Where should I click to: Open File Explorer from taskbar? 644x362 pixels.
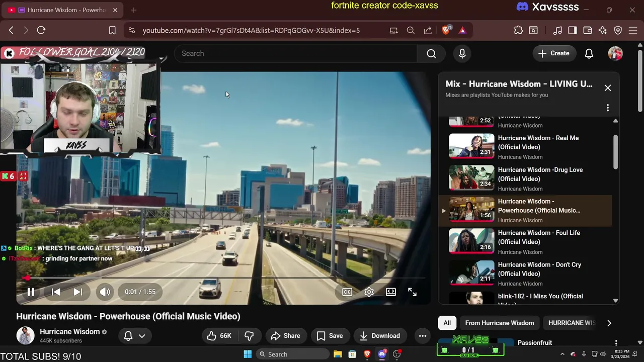[338, 354]
